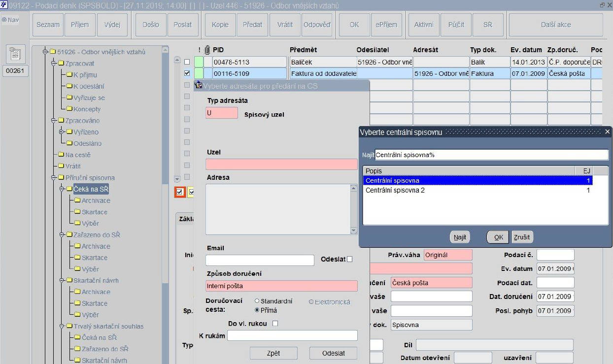Toggle the select-all checkbox below the table
The height and width of the screenshot is (364, 613).
(180, 192)
